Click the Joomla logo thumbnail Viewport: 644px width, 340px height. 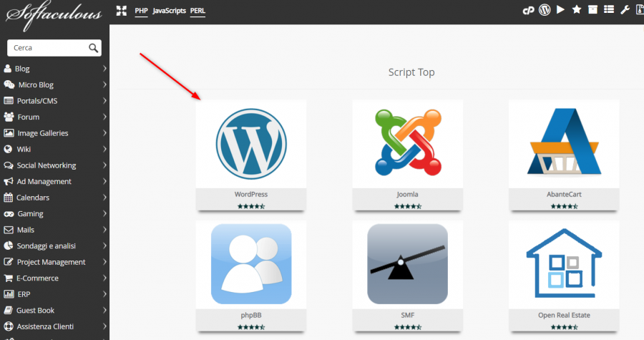click(x=408, y=142)
